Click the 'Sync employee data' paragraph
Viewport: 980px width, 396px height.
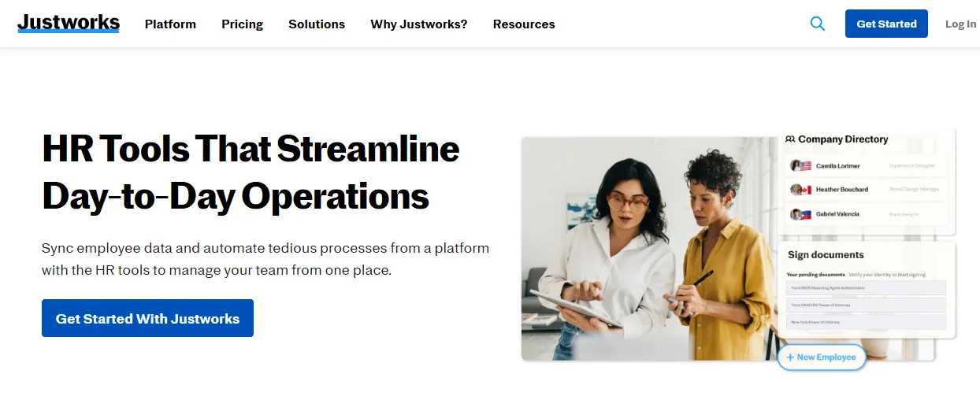point(265,259)
